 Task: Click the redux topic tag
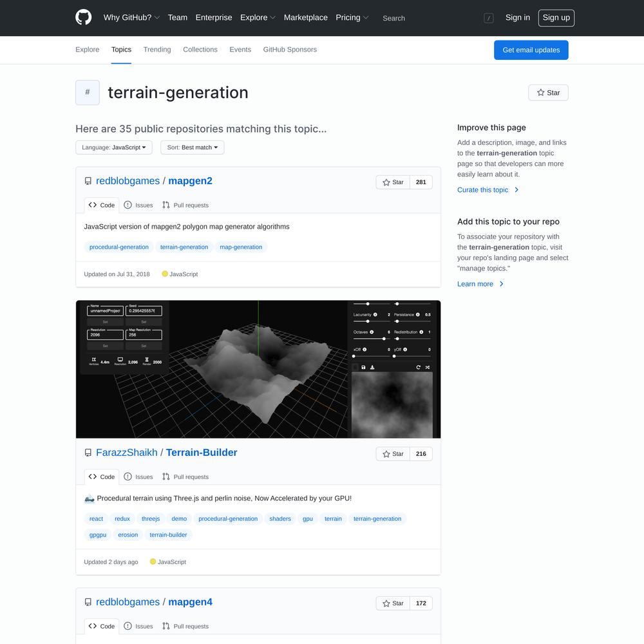point(122,518)
